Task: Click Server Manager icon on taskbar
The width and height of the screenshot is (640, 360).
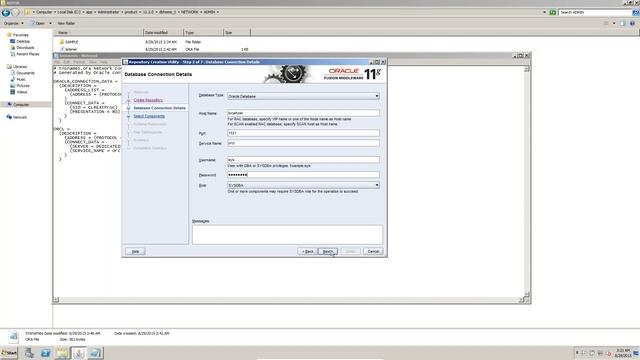Action: [x=29, y=353]
